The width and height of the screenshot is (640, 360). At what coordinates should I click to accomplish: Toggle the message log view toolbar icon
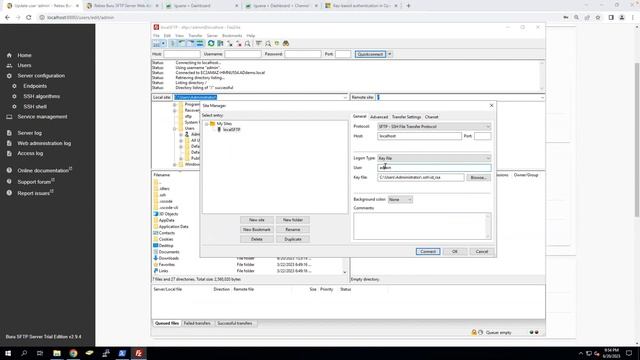(173, 43)
